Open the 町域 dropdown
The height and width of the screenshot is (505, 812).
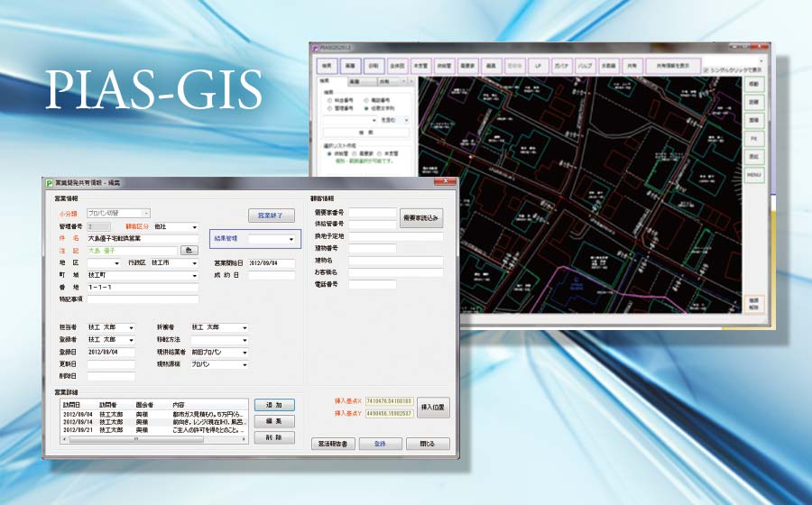143,275
